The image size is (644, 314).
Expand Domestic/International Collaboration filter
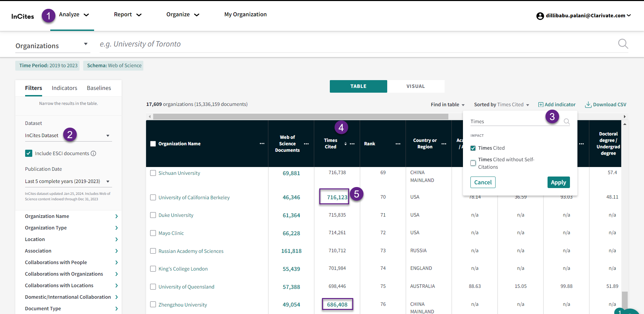pyautogui.click(x=71, y=297)
